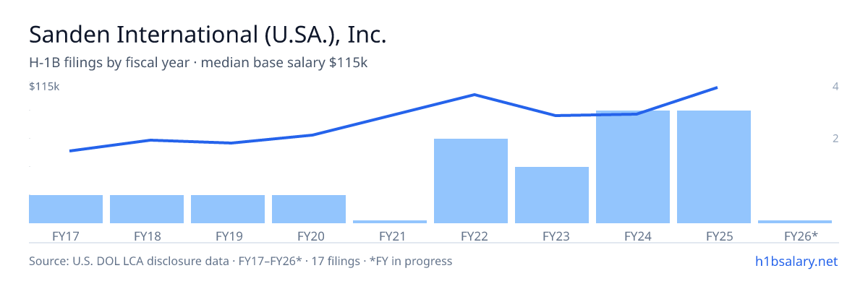Open the h1bsalary.net link
The height and width of the screenshot is (289, 868).
click(796, 261)
